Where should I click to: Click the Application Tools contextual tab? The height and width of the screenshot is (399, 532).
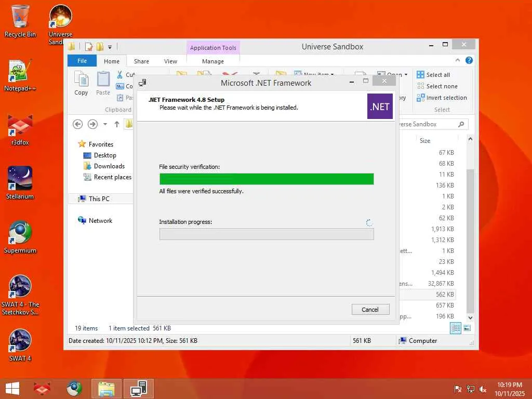pyautogui.click(x=213, y=48)
